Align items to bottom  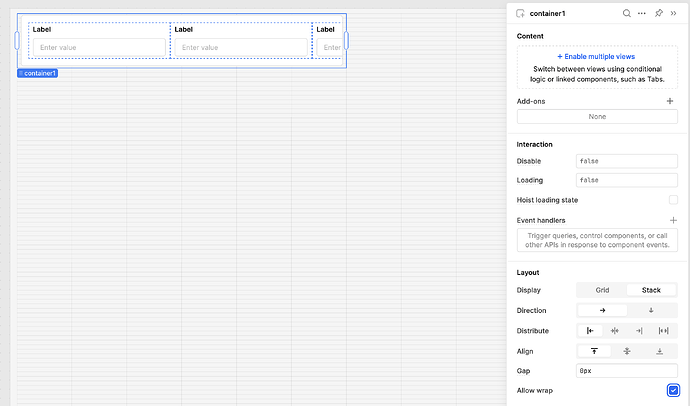pos(660,351)
